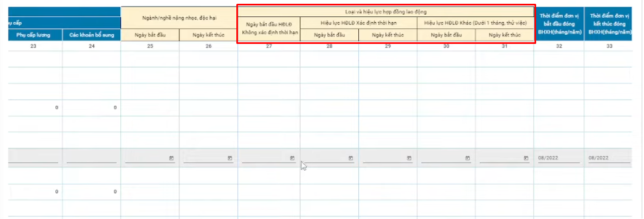The height and width of the screenshot is (219, 644).
Task: Click column number 32
Action: [559, 47]
